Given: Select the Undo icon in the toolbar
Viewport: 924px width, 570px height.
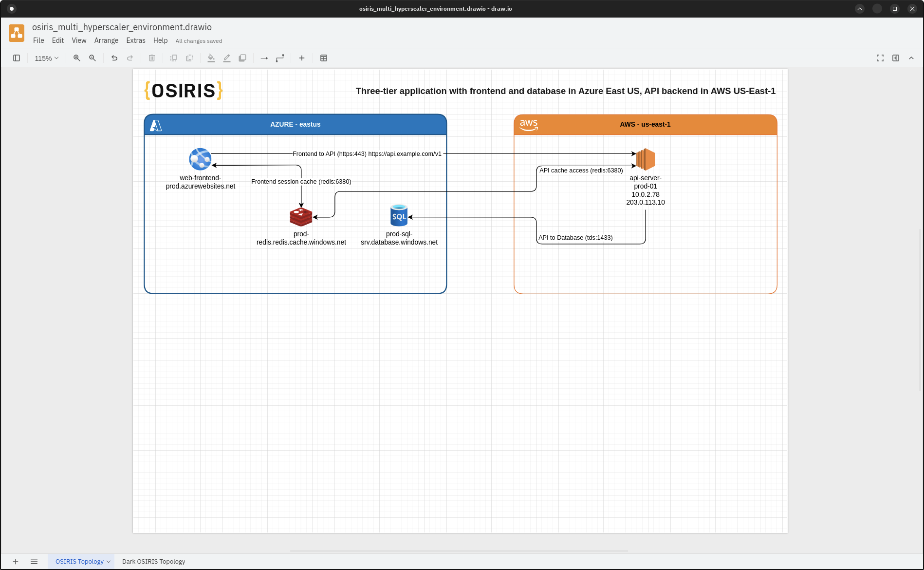Looking at the screenshot, I should 114,58.
